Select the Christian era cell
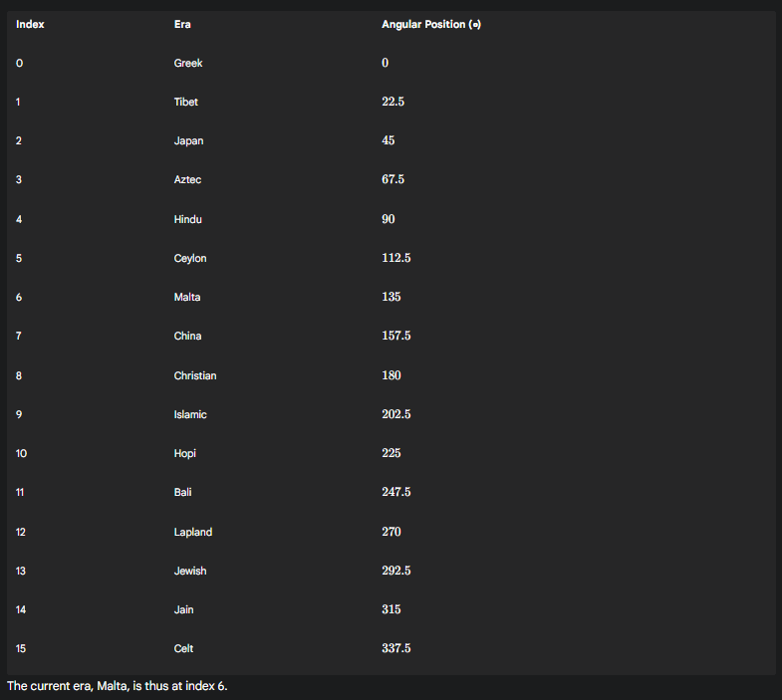The height and width of the screenshot is (700, 782). [195, 376]
